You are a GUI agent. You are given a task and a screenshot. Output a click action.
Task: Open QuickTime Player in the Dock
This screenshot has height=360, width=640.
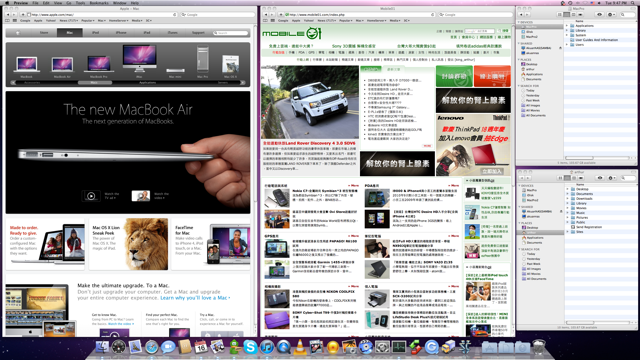(283, 347)
